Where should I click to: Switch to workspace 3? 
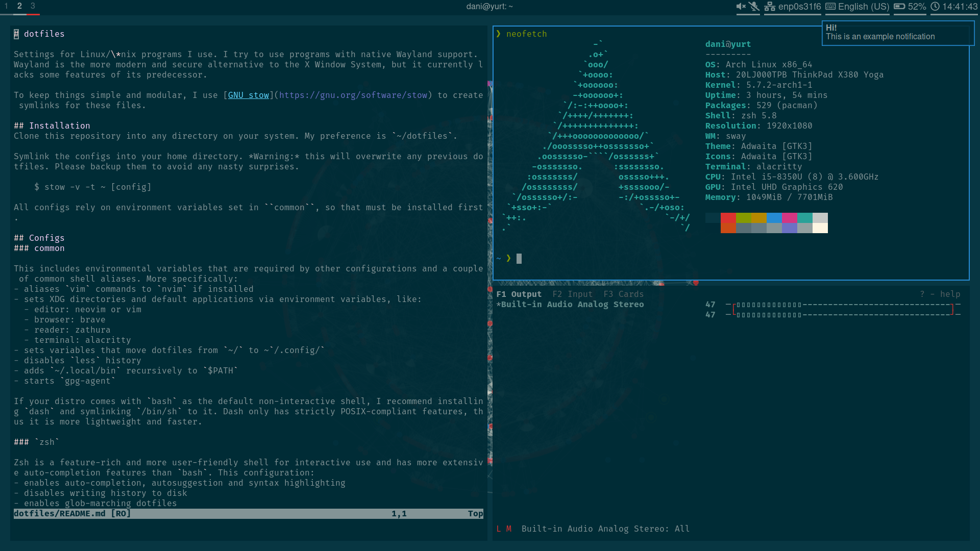click(x=33, y=6)
